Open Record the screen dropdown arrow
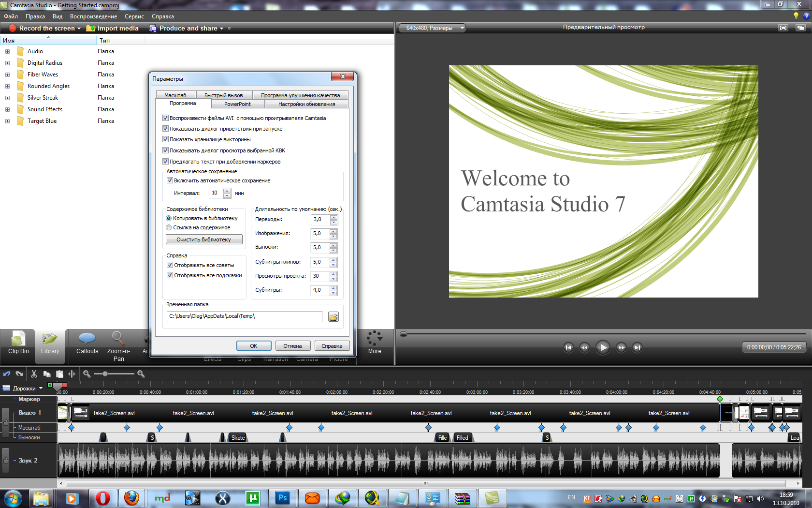This screenshot has width=812, height=508. pos(79,29)
